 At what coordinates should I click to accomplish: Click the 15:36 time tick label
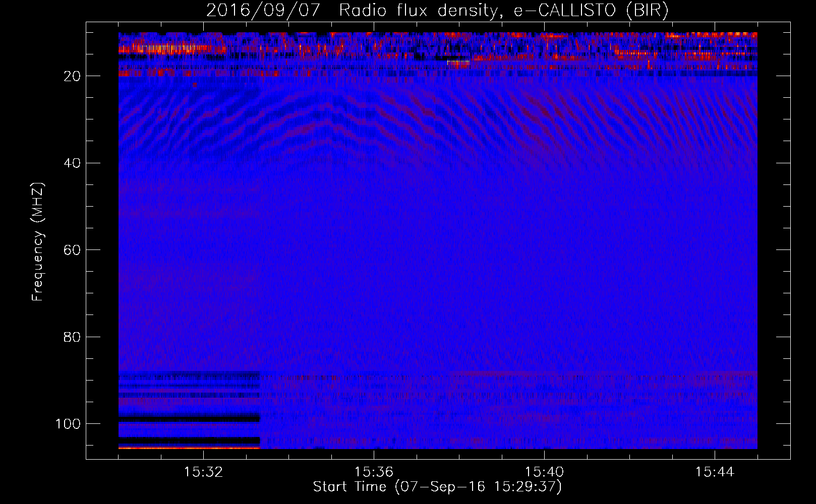click(374, 472)
